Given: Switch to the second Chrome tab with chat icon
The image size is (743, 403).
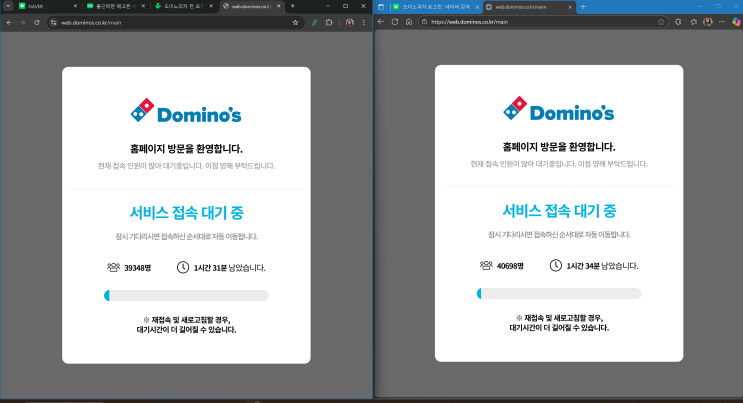Looking at the screenshot, I should 115,6.
